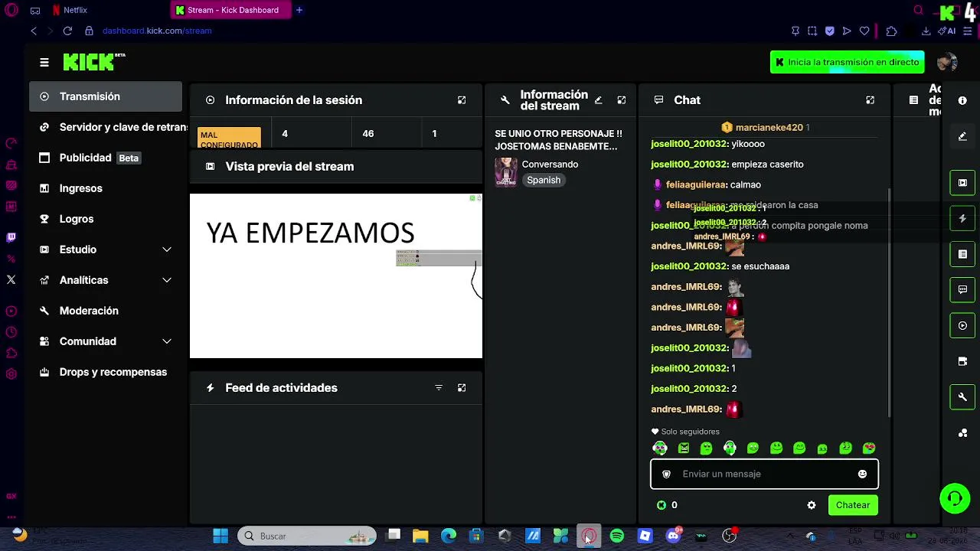The width and height of the screenshot is (980, 551).
Task: Open Drops y recompensas
Action: point(106,372)
